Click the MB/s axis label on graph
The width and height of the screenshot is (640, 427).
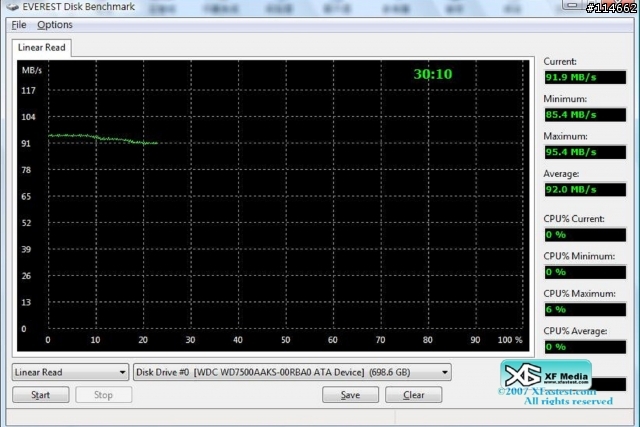[32, 70]
